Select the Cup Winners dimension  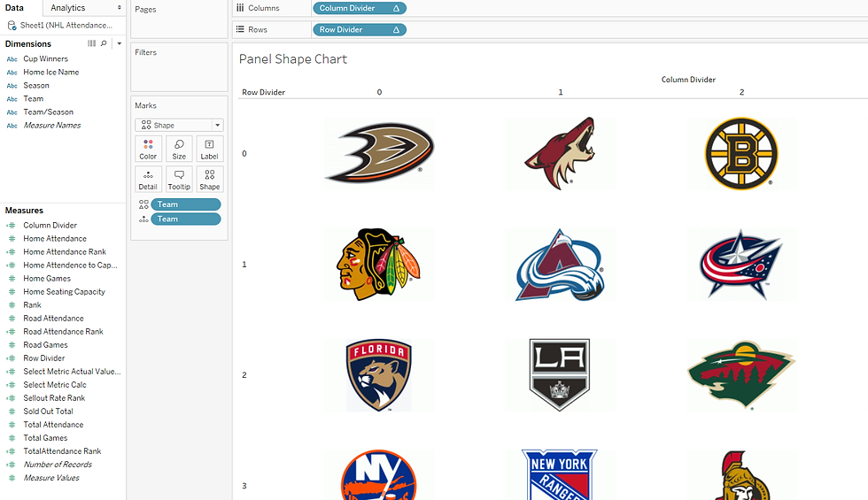[x=45, y=58]
